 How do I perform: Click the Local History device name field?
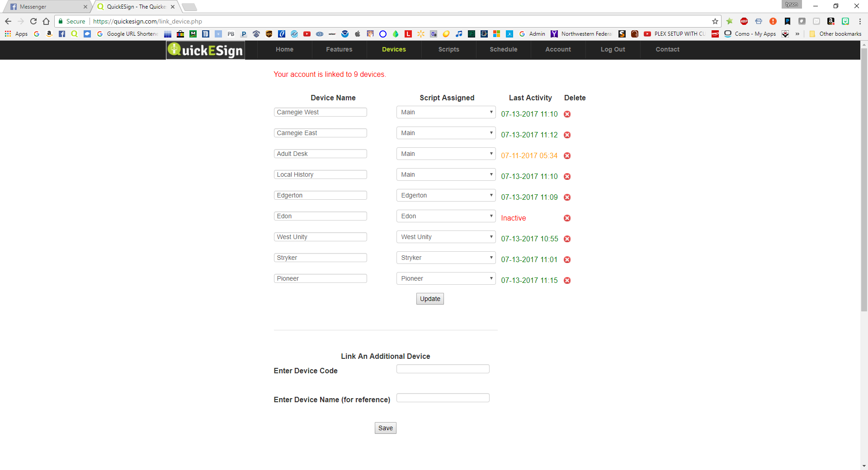pos(320,174)
